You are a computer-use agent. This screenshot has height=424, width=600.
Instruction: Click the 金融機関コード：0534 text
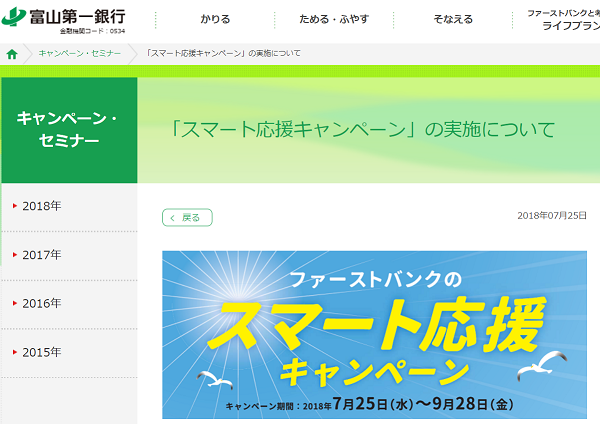[x=92, y=31]
